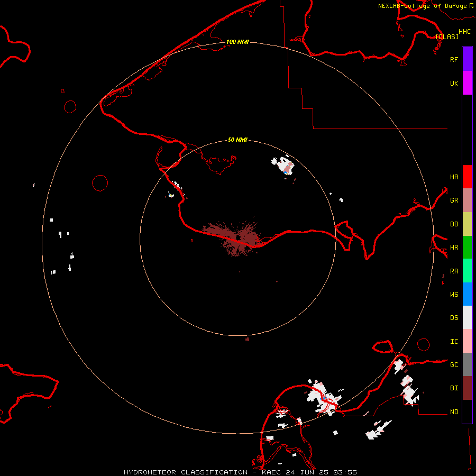Image resolution: width=476 pixels, height=476 pixels.
Task: Select the white DS legend swatch
Action: [x=467, y=317]
